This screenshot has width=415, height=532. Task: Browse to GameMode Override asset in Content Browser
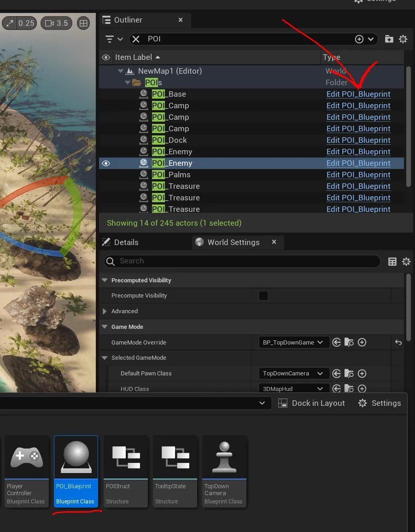coord(349,342)
